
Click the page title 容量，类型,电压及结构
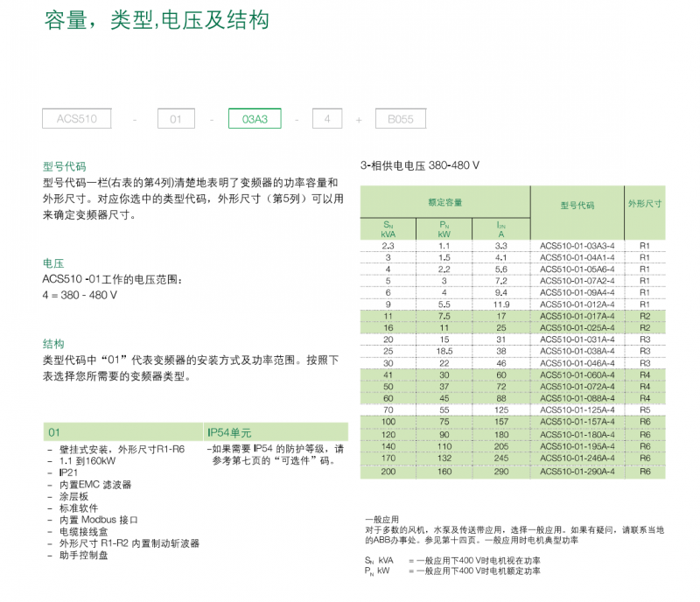coord(157,20)
